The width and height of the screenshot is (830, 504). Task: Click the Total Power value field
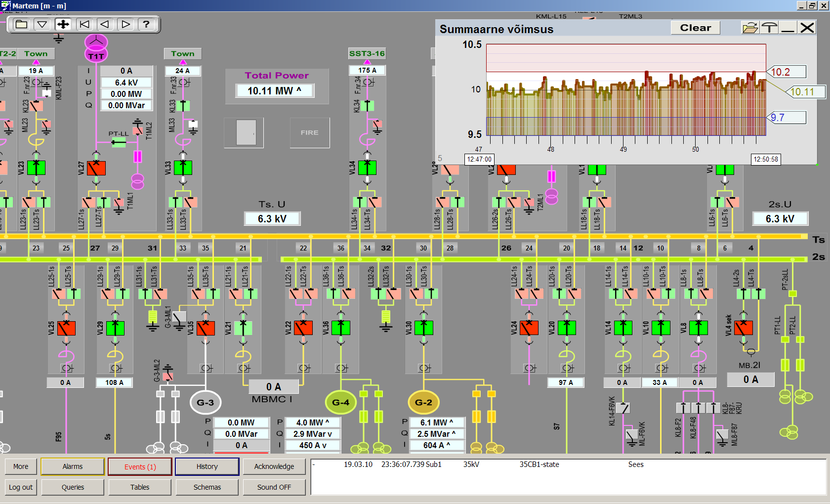pyautogui.click(x=275, y=91)
